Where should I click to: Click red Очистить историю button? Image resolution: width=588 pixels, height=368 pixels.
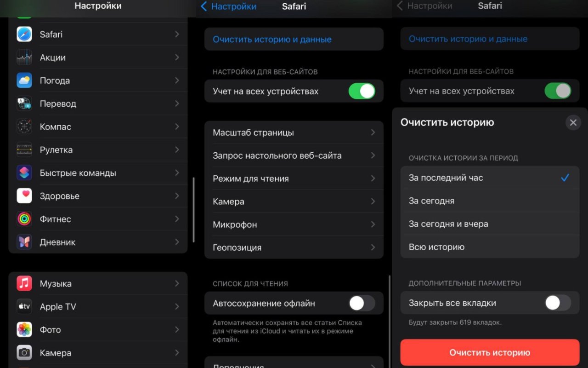pos(490,353)
